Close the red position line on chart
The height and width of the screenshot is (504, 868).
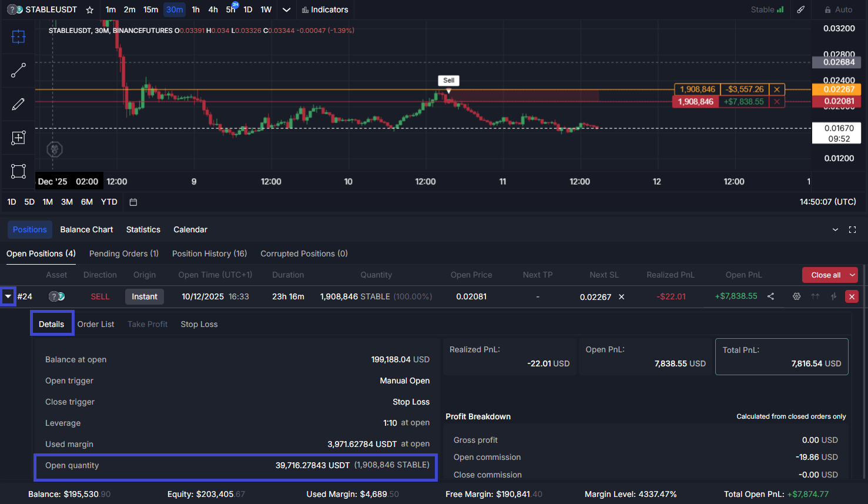pyautogui.click(x=777, y=102)
